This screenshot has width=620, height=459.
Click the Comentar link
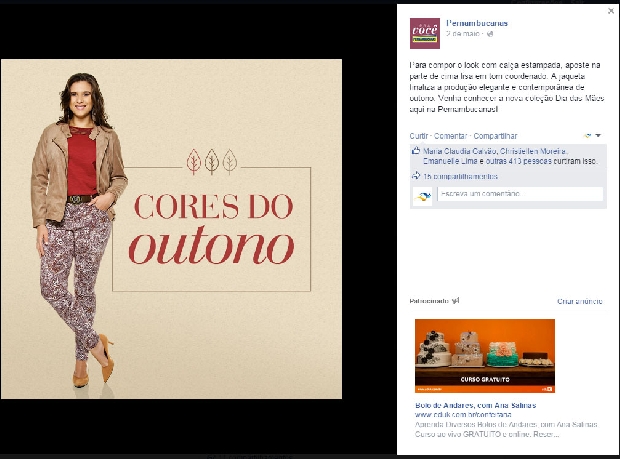[x=450, y=136]
